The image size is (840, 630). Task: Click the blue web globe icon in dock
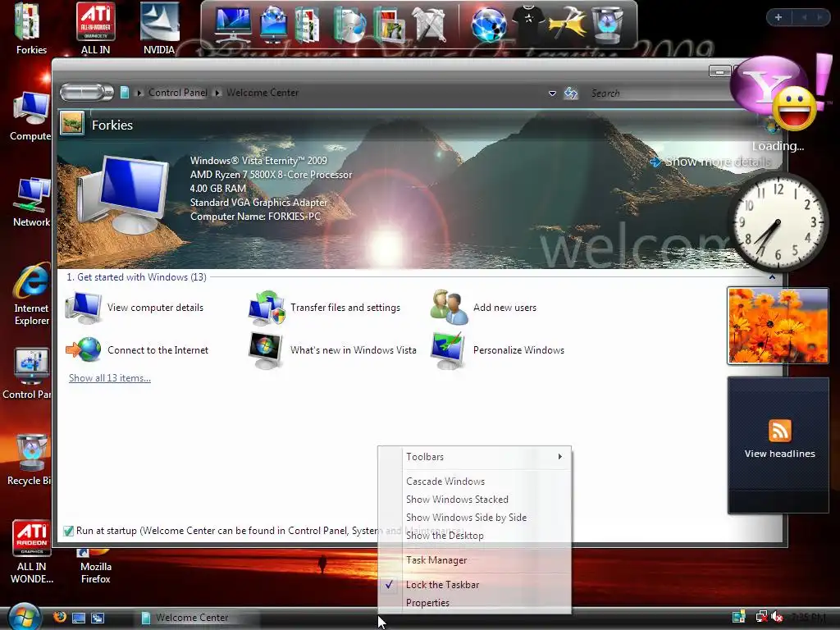tap(489, 24)
